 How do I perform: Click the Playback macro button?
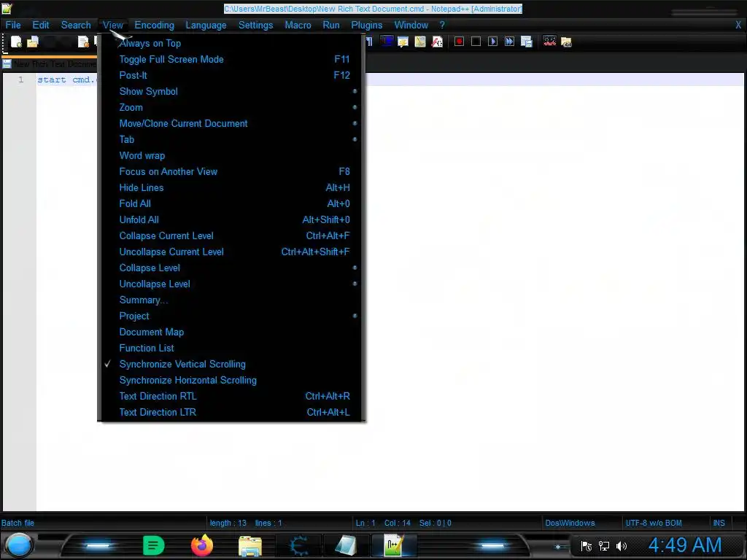click(x=492, y=42)
